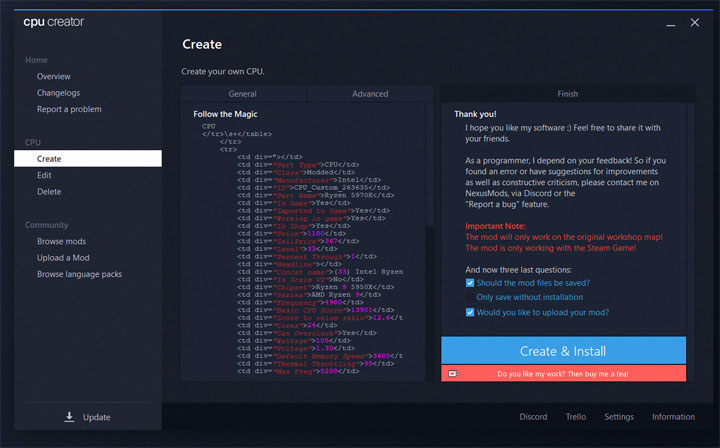Screen dimensions: 720x448
Task: Open the Advanced tab
Action: tap(370, 94)
